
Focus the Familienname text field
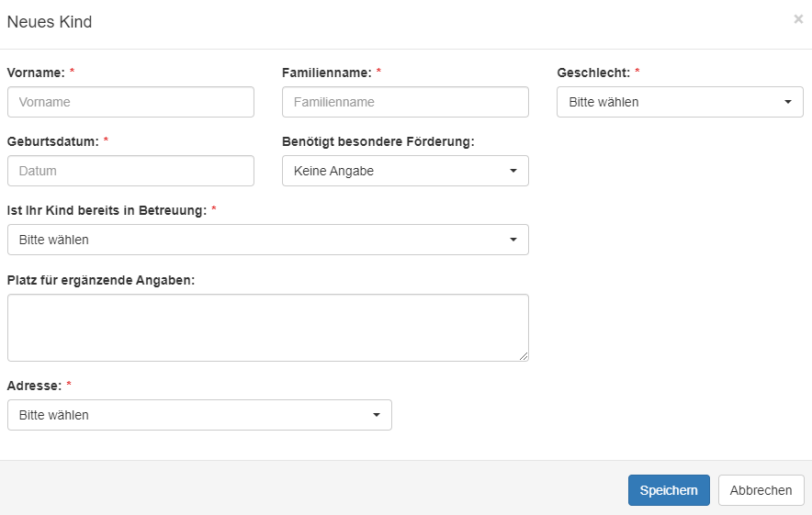pyautogui.click(x=405, y=102)
